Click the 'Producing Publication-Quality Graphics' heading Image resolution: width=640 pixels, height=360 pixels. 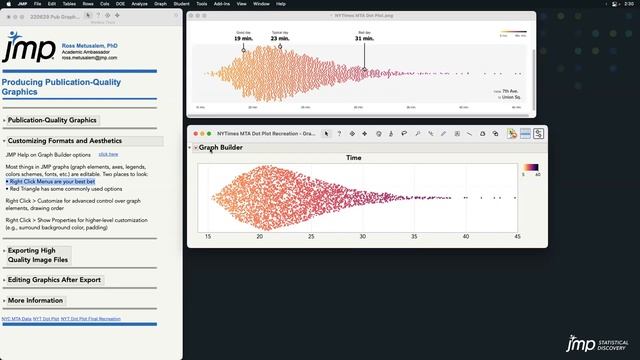click(61, 87)
